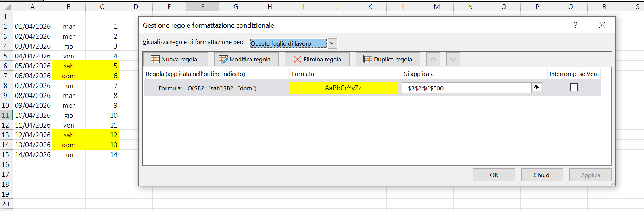The image size is (644, 211).
Task: Click the Chiudi button
Action: pyautogui.click(x=542, y=175)
